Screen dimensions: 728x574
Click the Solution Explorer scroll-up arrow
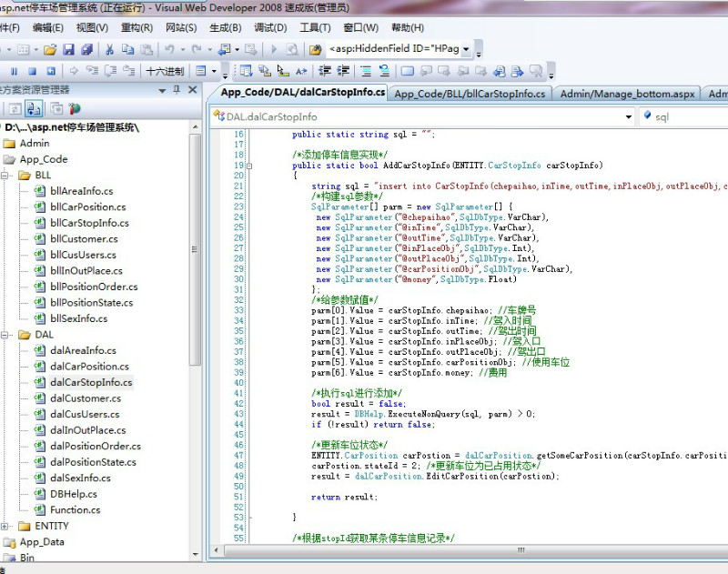click(x=196, y=126)
